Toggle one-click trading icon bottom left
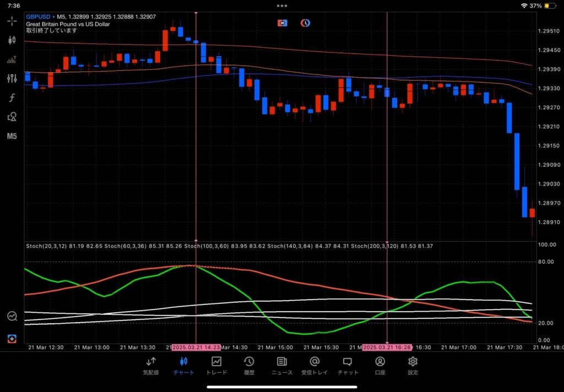564x392 pixels. [12, 339]
